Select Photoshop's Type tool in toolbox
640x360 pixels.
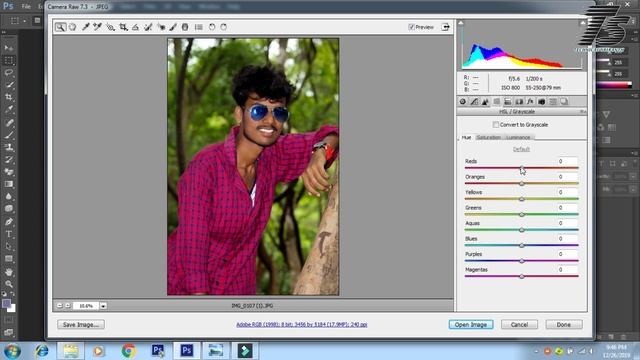9,234
